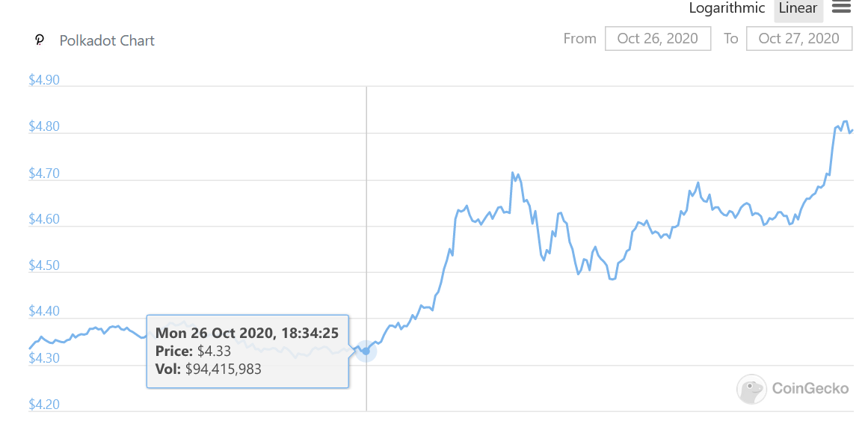Select the $4.80 axis label

coord(44,127)
